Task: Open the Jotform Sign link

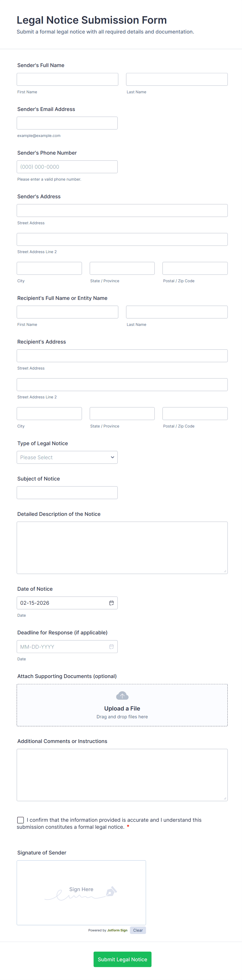Action: coord(117,930)
